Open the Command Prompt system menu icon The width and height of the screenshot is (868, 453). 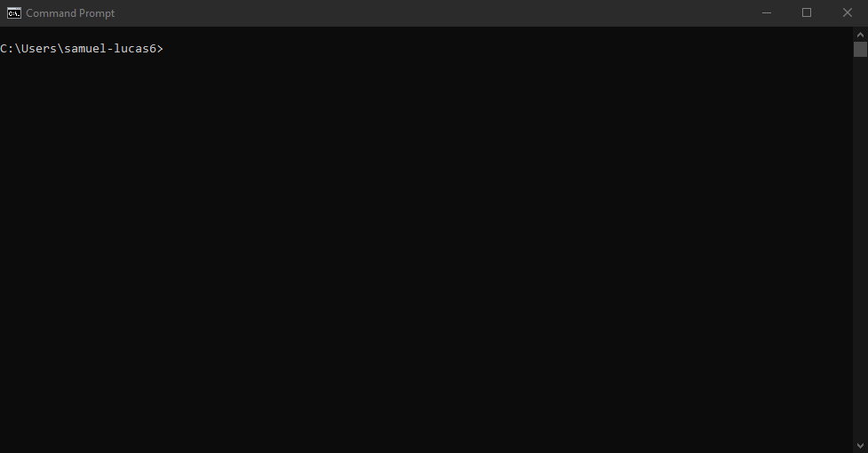14,12
